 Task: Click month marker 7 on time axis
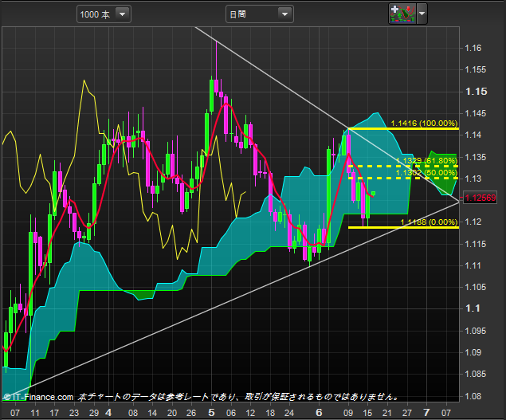coord(426,412)
